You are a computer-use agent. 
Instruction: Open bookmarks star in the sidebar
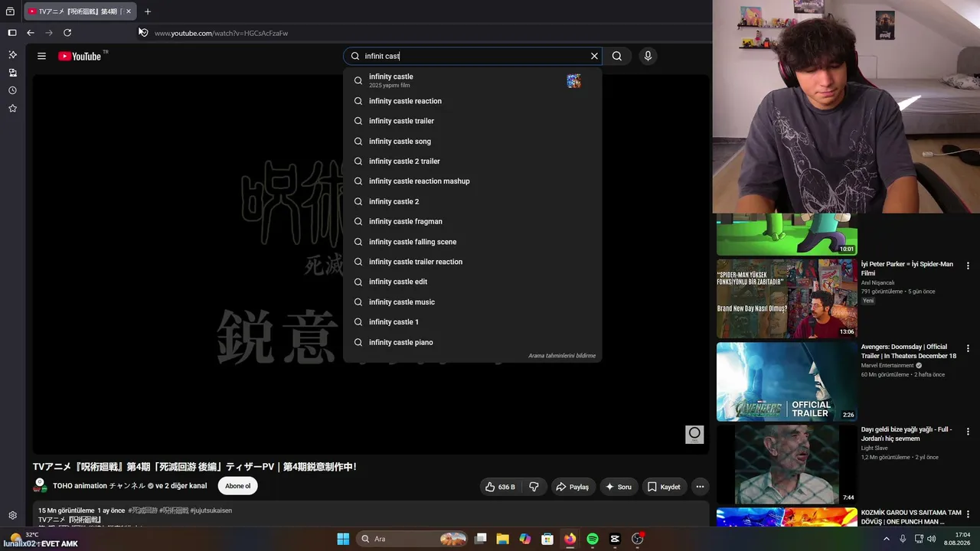click(12, 109)
